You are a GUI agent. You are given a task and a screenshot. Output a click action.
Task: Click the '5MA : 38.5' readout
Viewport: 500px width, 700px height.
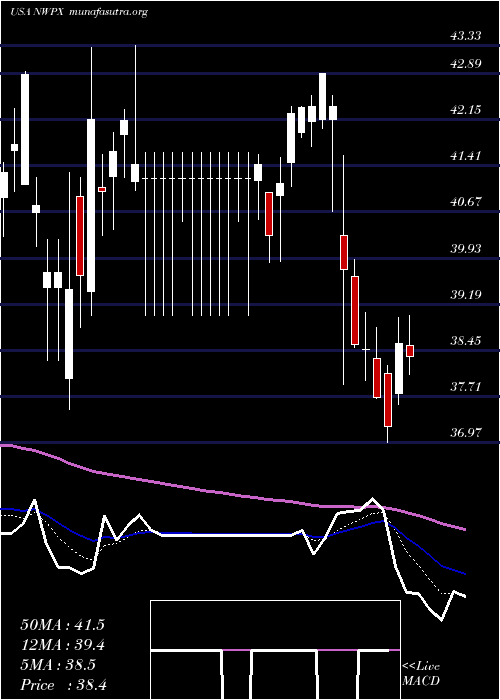(58, 665)
